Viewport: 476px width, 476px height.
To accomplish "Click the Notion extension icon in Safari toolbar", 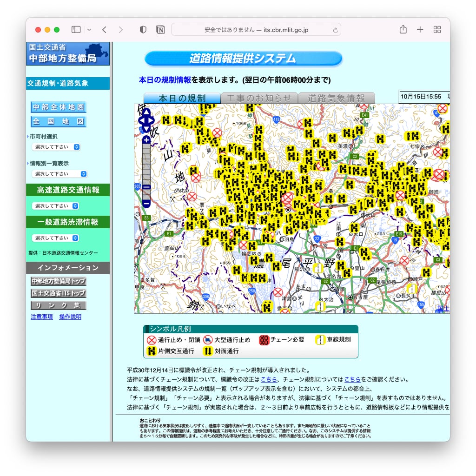I will 160,30.
